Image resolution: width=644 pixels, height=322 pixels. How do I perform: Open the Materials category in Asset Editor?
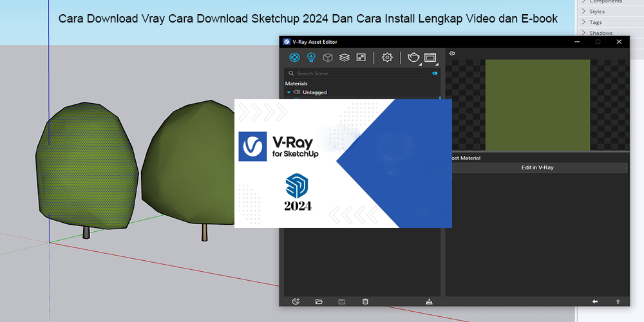pos(294,57)
